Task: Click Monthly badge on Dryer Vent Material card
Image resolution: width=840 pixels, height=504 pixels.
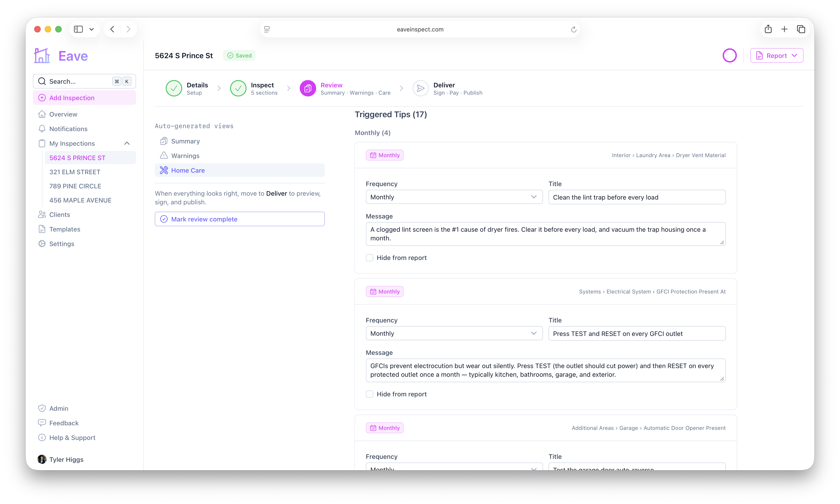Action: coord(384,155)
